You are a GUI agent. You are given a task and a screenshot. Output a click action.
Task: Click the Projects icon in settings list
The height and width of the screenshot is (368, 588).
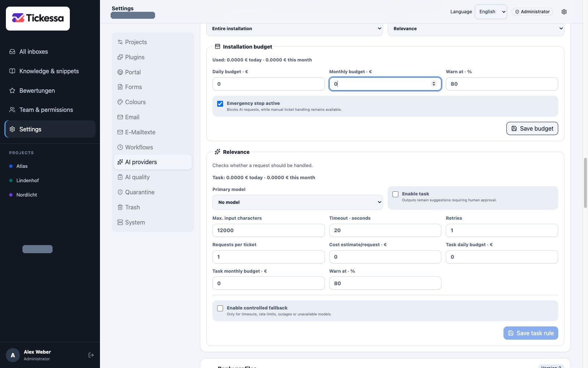[x=120, y=42]
